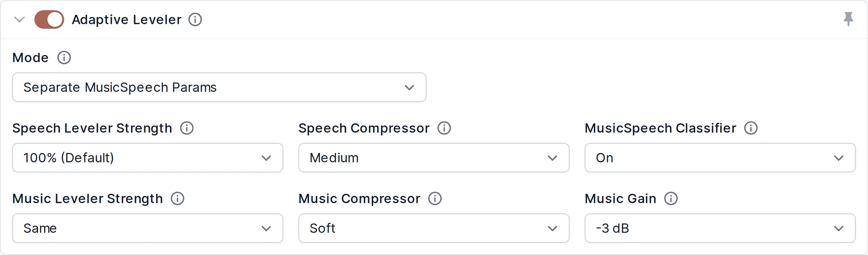Open Music Gain -3 dB dropdown
This screenshot has width=868, height=255.
[x=720, y=228]
